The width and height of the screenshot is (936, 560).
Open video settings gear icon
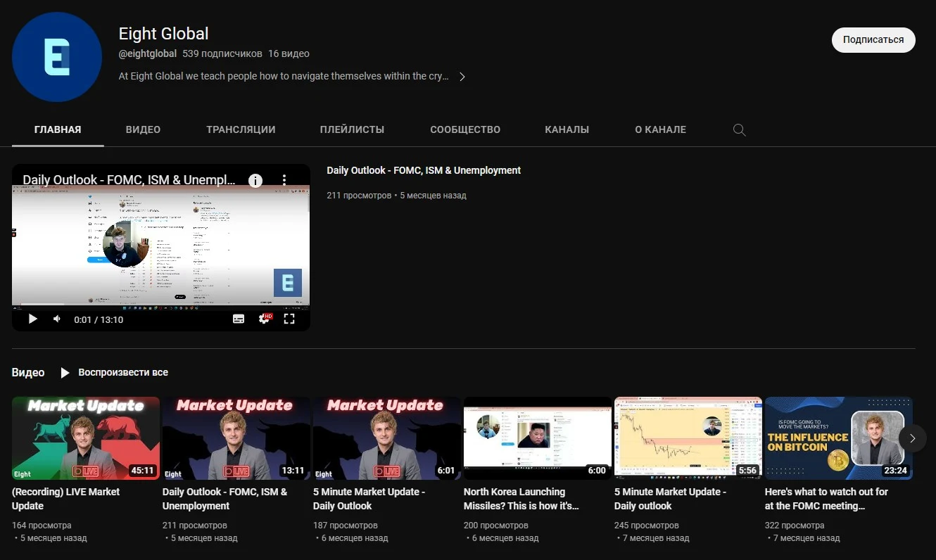[x=265, y=319]
